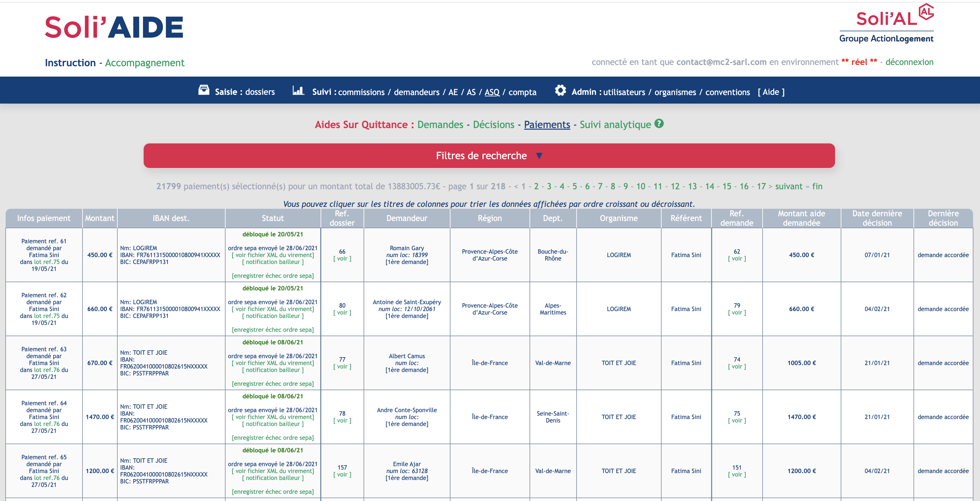
Task: Sort by the Organisme column header
Action: point(619,218)
